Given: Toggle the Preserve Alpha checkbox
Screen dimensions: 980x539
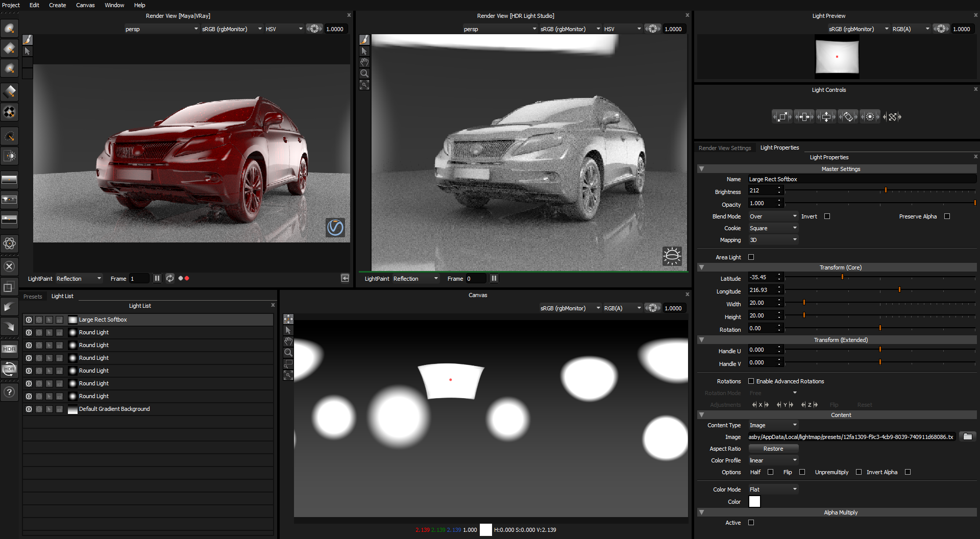Looking at the screenshot, I should click(947, 216).
